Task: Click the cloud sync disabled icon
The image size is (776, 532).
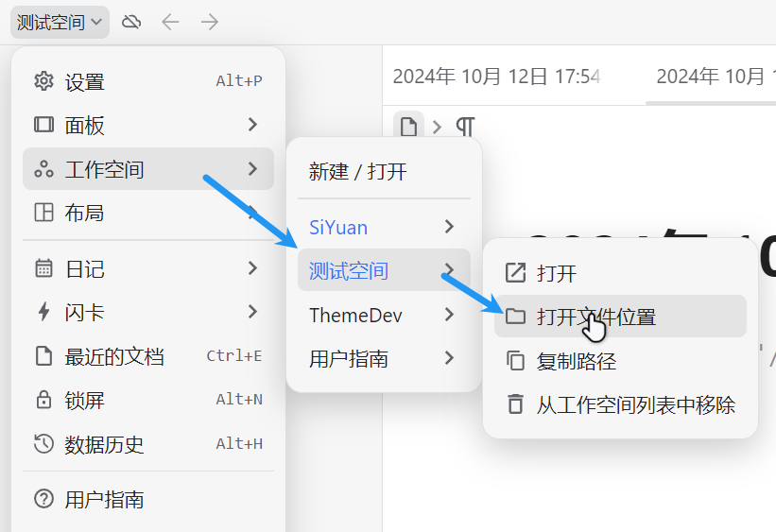Action: 131,22
